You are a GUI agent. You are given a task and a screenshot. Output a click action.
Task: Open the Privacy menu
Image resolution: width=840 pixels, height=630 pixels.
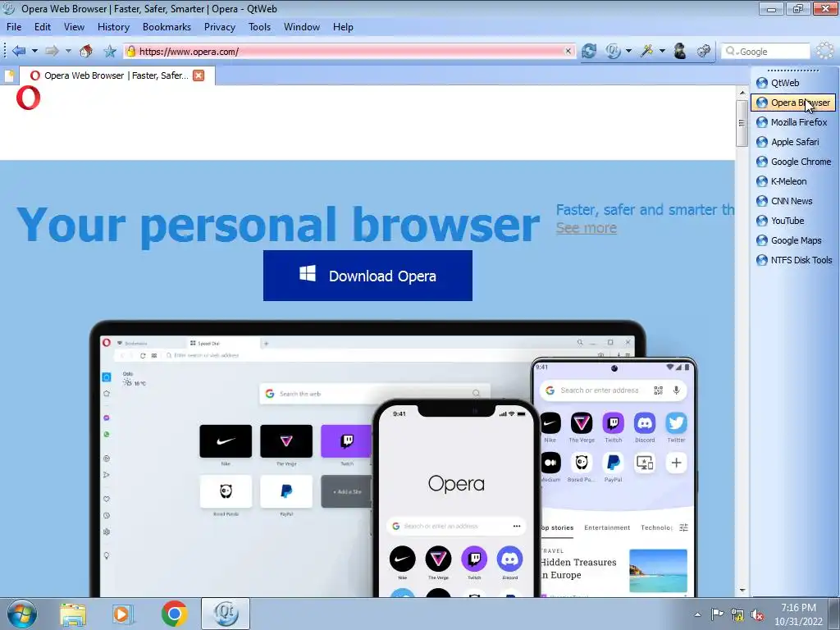(x=219, y=27)
